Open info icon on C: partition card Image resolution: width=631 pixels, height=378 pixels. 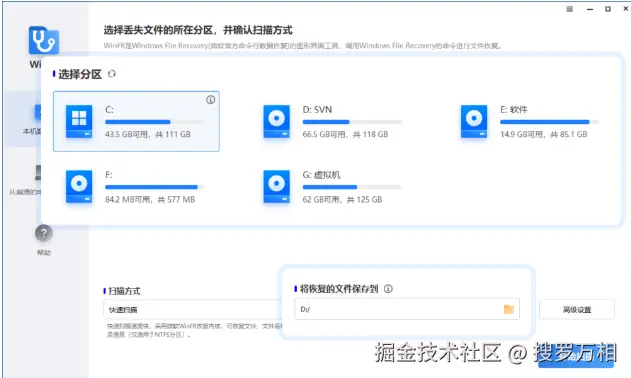pos(210,100)
